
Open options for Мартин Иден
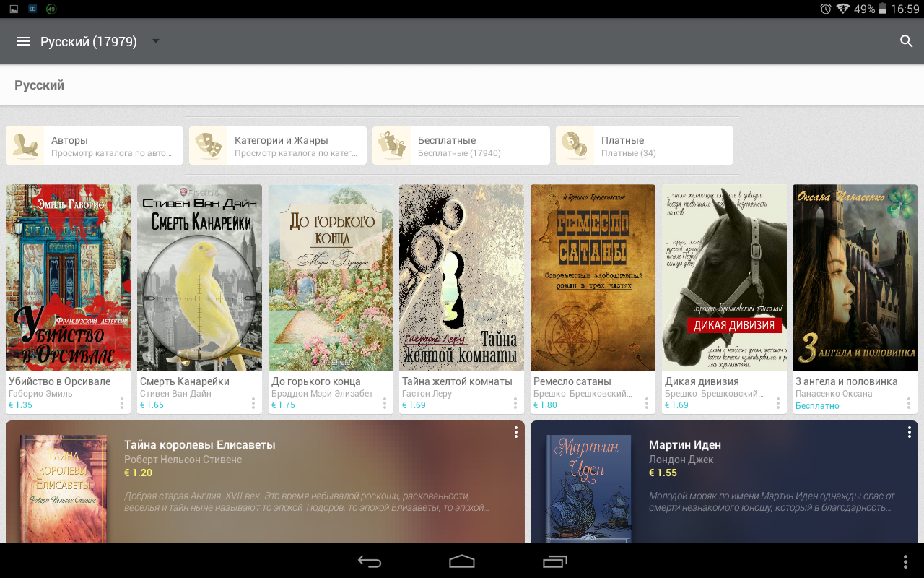[x=909, y=432]
